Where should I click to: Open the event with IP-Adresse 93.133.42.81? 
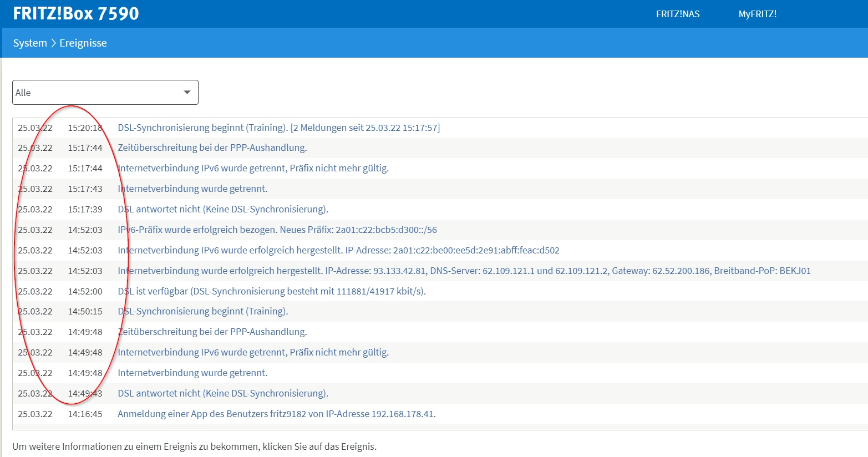(464, 271)
